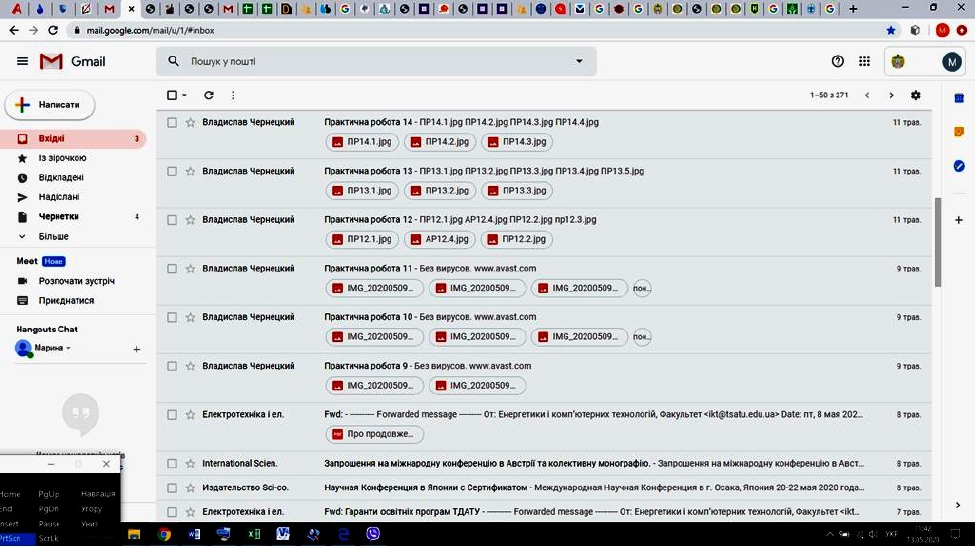Star the Практична робота 12 message

(x=190, y=220)
